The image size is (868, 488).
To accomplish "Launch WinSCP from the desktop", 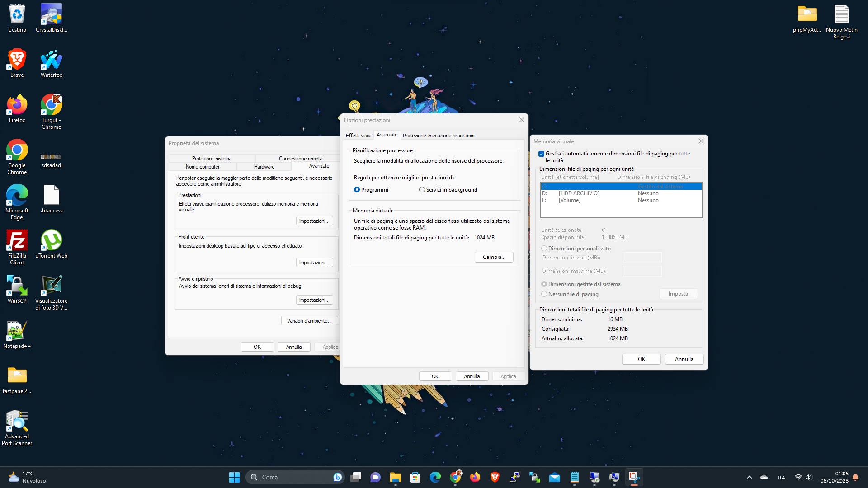I will [x=17, y=285].
